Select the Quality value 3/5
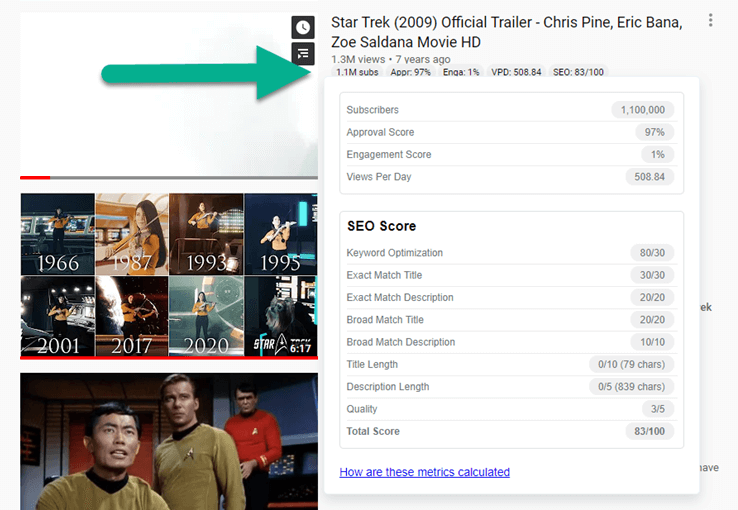 (658, 409)
